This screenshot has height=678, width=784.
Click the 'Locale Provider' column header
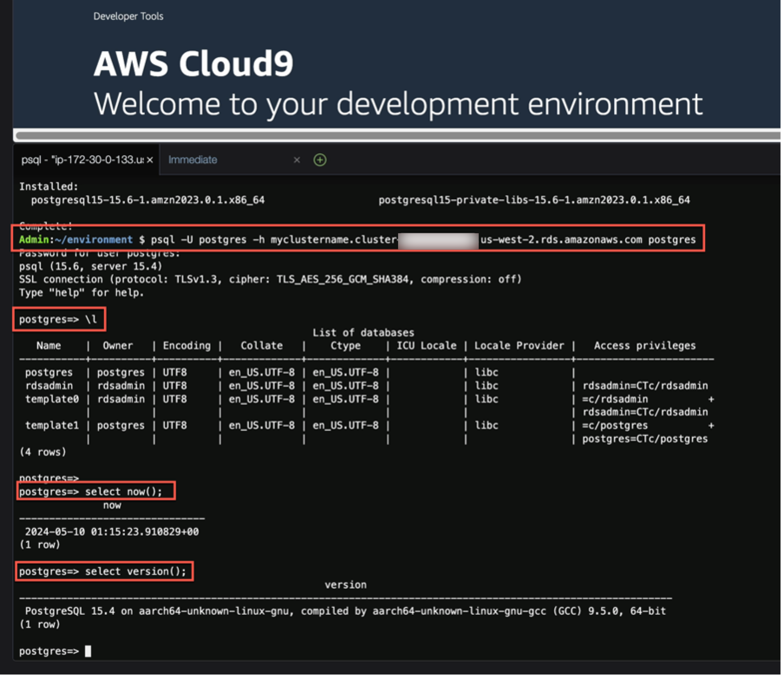tap(519, 346)
